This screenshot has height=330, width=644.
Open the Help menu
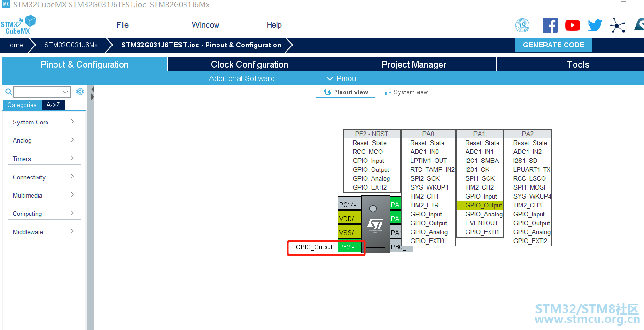coord(274,25)
